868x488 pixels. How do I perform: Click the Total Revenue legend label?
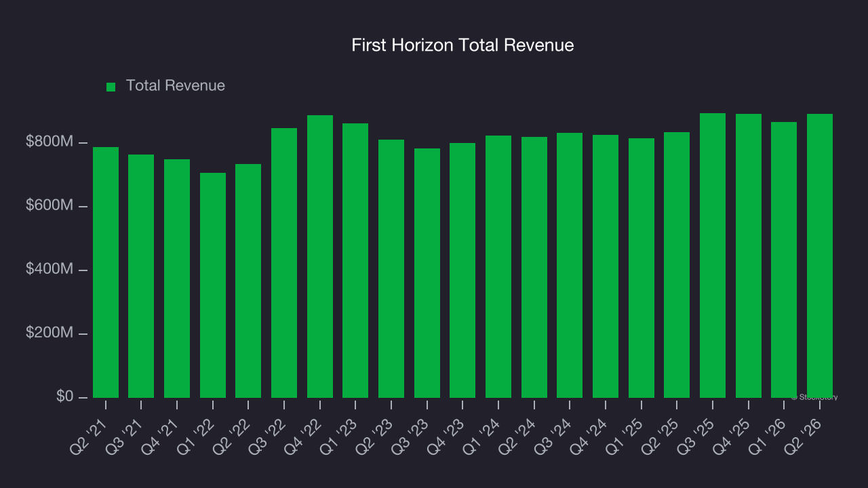pyautogui.click(x=176, y=86)
